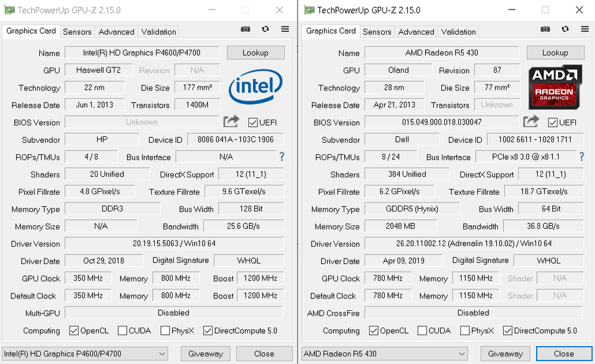Click the Memory Type field GDDR5 (Hynix)
Screen dimensions: 595x364
412,209
